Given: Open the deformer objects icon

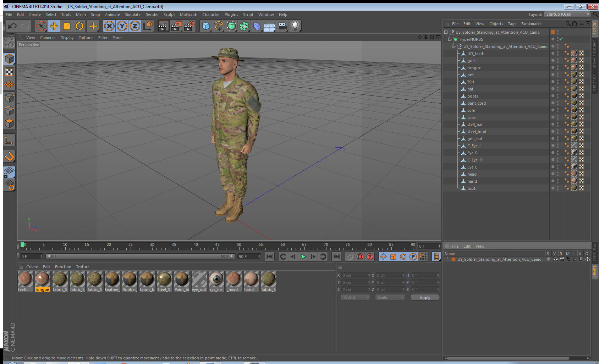Looking at the screenshot, I should pos(257,26).
